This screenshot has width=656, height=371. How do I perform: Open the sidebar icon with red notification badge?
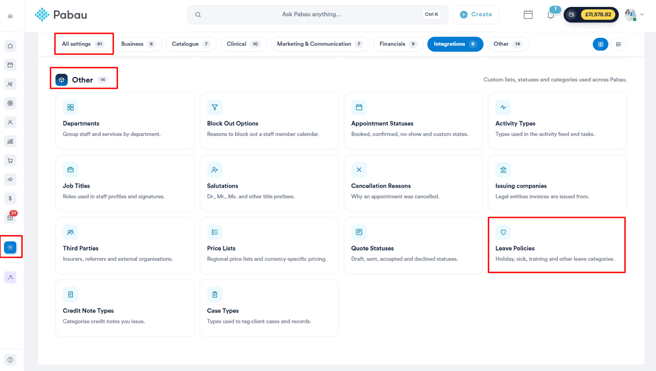click(10, 217)
